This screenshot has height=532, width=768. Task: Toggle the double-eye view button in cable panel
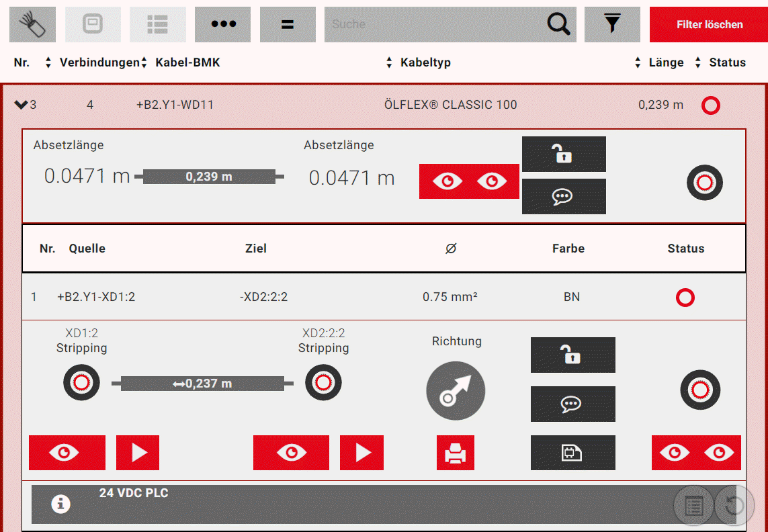pos(469,181)
